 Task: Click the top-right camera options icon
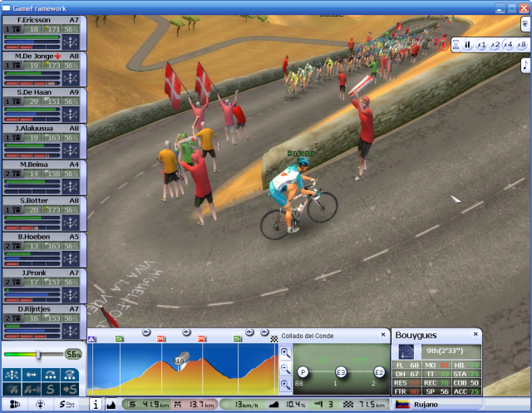tap(525, 25)
